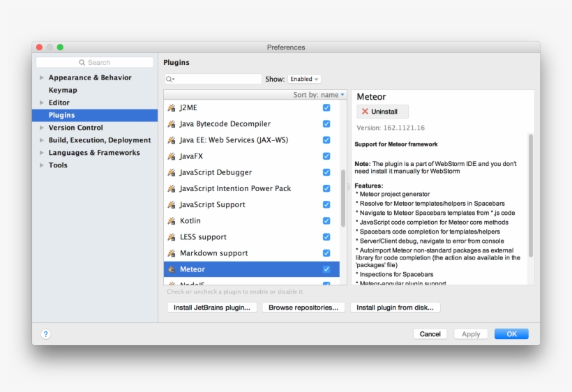Click the JavaFX plugin icon

coord(172,156)
